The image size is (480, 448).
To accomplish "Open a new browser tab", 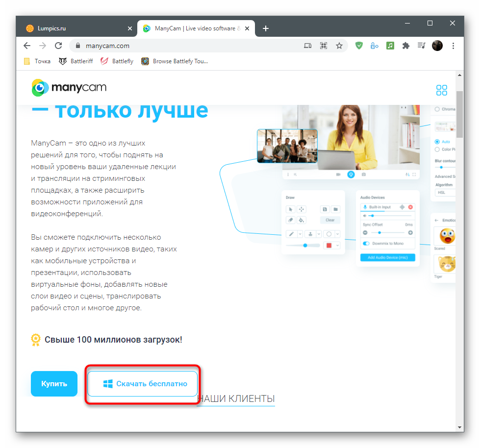I will pos(266,28).
